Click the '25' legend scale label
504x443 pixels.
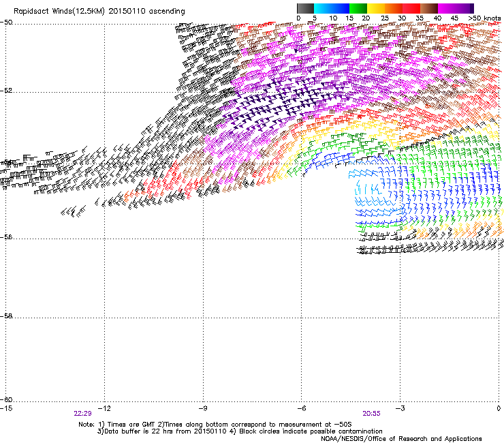384,18
